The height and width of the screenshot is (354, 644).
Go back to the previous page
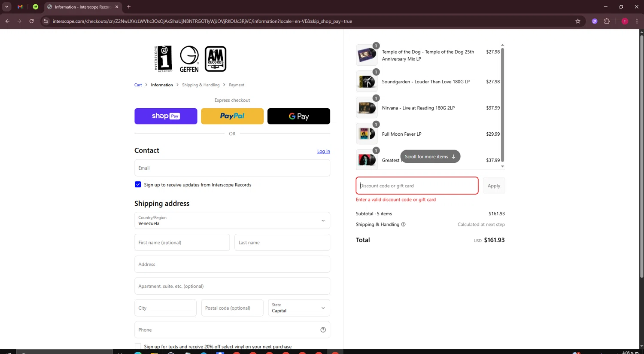[x=7, y=21]
